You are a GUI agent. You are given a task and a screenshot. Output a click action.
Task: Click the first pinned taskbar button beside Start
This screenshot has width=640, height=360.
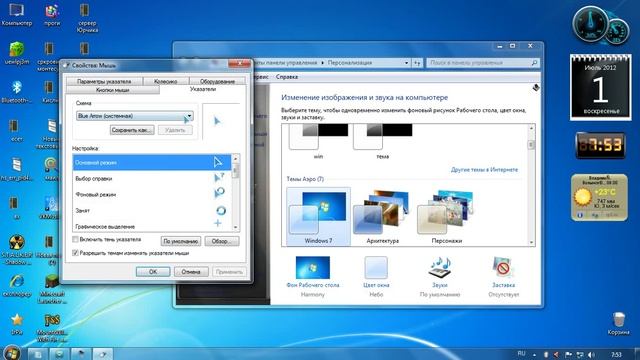click(x=38, y=354)
